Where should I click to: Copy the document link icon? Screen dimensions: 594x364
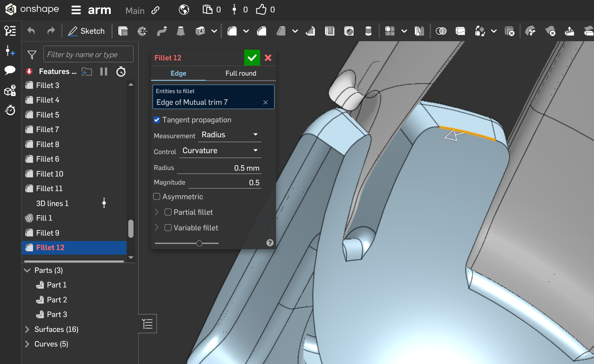tap(156, 10)
